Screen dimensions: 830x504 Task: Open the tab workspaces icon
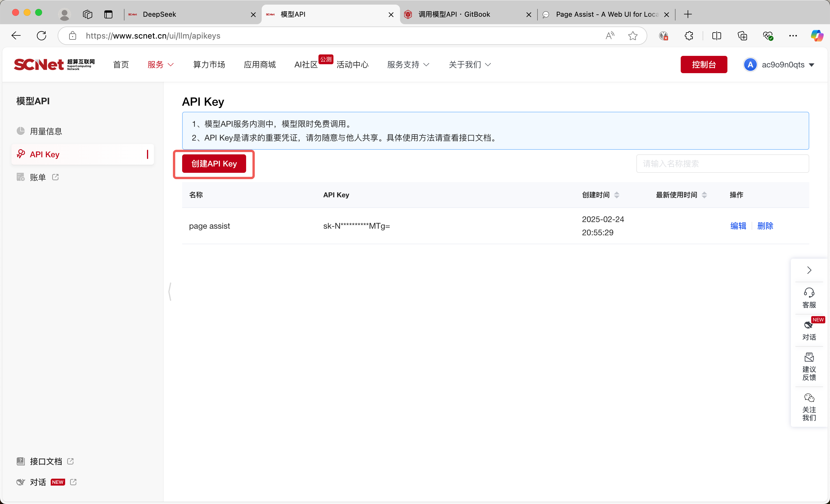point(88,14)
